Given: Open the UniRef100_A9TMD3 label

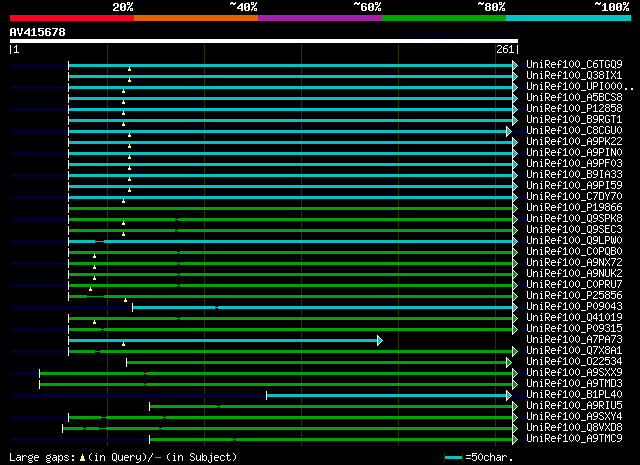Looking at the screenshot, I should 574,384.
